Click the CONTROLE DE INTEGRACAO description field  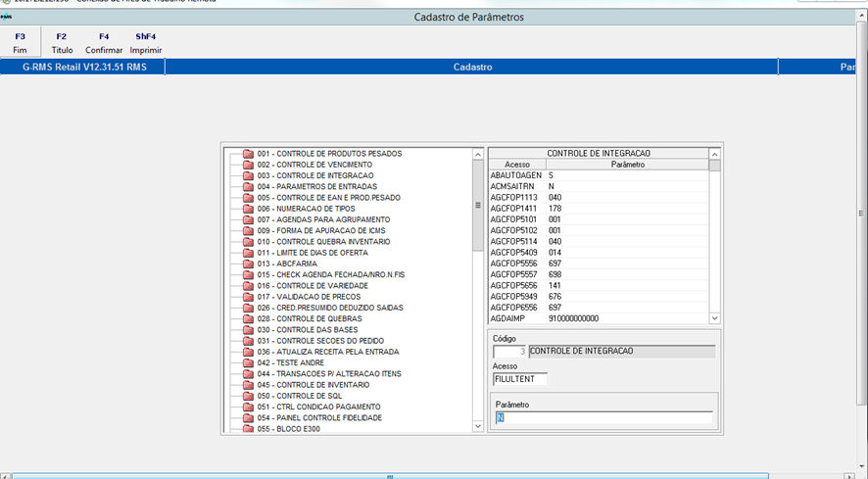(622, 352)
